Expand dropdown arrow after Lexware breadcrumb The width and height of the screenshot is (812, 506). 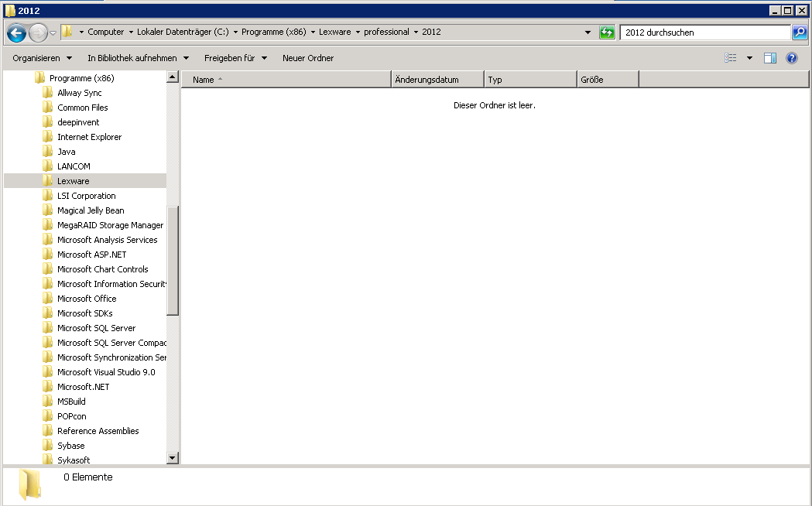pyautogui.click(x=358, y=32)
